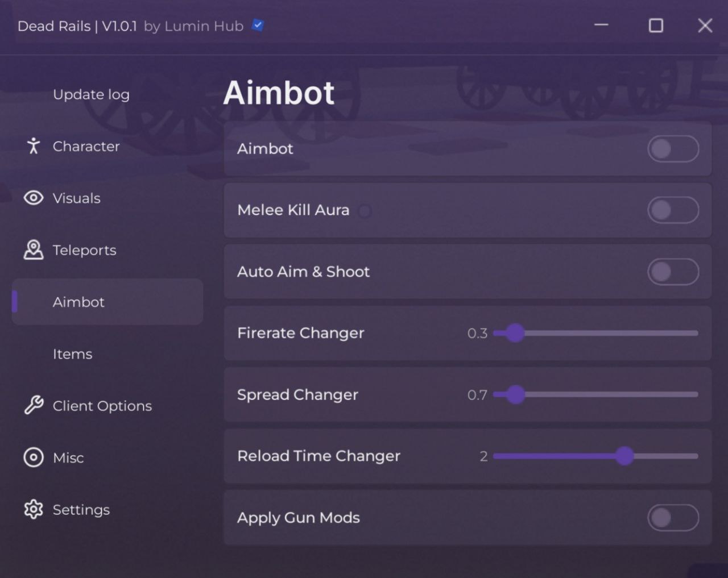Click the Client Options wrench icon

tap(34, 406)
